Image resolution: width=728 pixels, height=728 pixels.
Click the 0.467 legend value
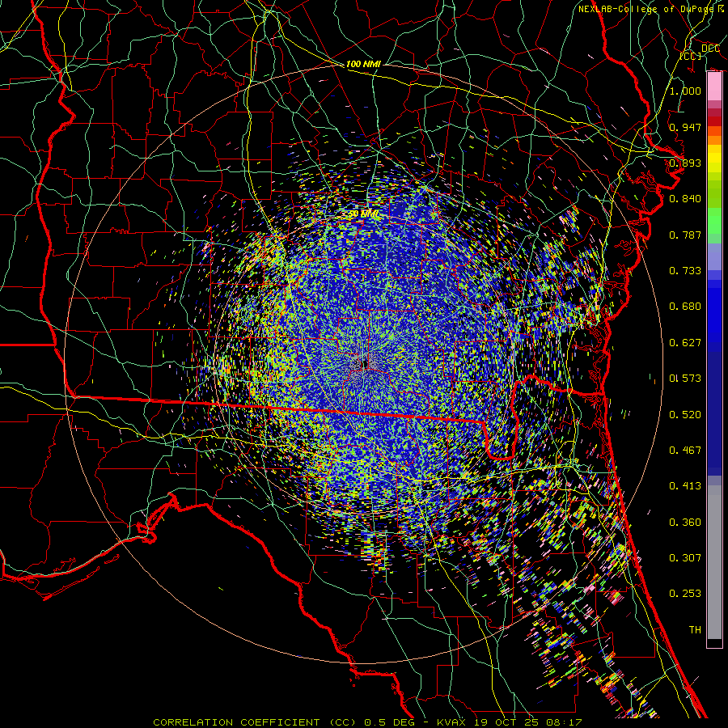tap(685, 451)
